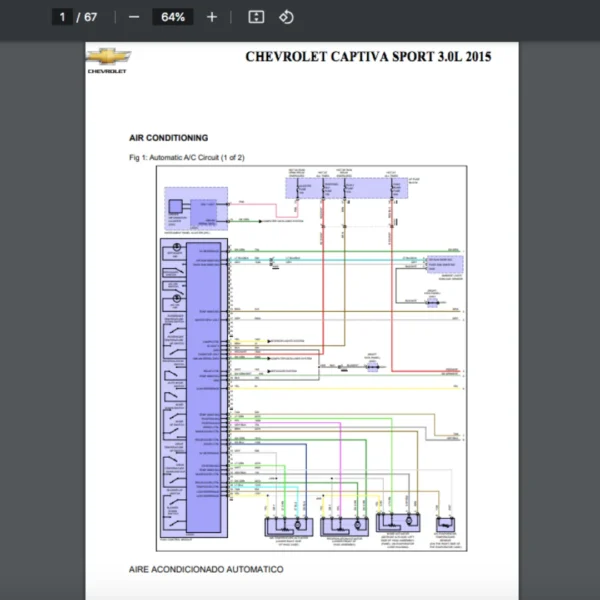Click the zoom in plus button
This screenshot has width=600, height=600.
(211, 17)
